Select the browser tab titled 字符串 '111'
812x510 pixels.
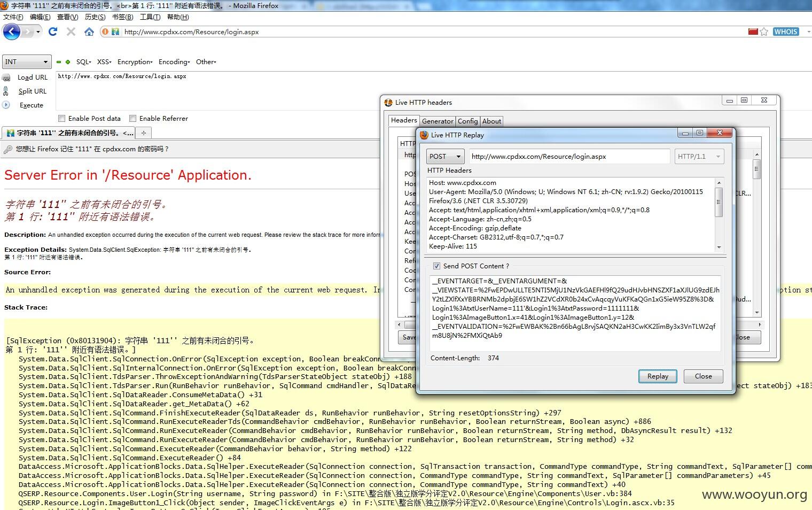pos(68,133)
